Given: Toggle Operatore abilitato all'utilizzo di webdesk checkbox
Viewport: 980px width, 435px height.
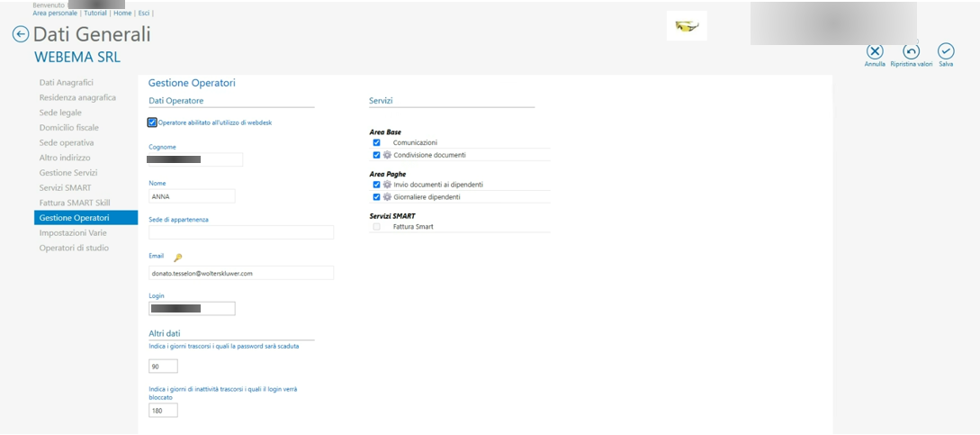Looking at the screenshot, I should click(152, 122).
